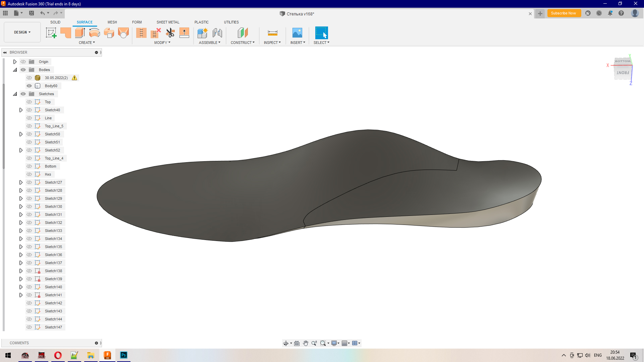Select the Trim tool in Modify group
Screen dimensions: 644x362
(170, 33)
